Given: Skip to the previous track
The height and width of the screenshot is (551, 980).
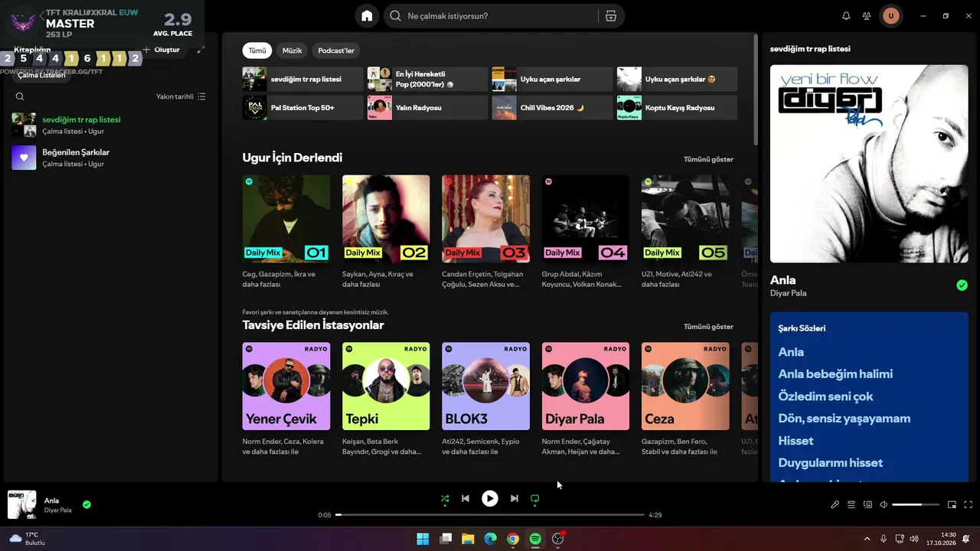Looking at the screenshot, I should (x=465, y=499).
